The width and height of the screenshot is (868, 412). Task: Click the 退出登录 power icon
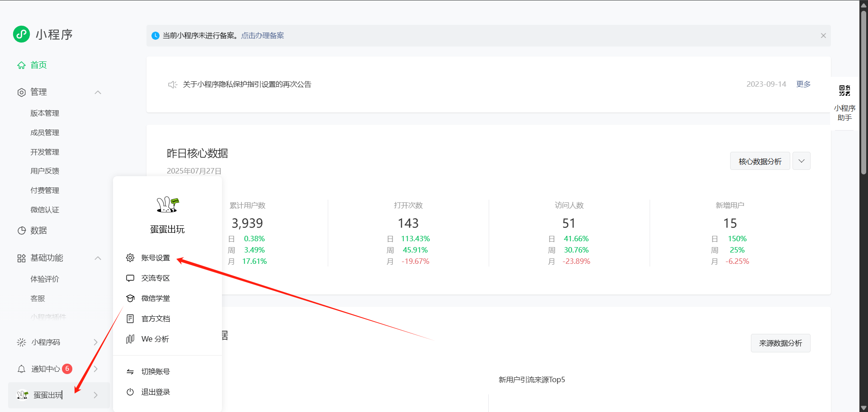coord(130,392)
